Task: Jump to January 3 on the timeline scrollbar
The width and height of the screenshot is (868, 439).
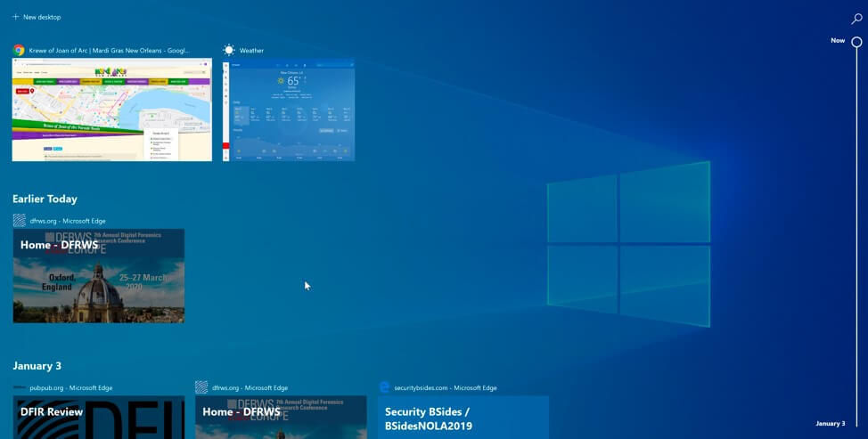Action: pyautogui.click(x=831, y=424)
